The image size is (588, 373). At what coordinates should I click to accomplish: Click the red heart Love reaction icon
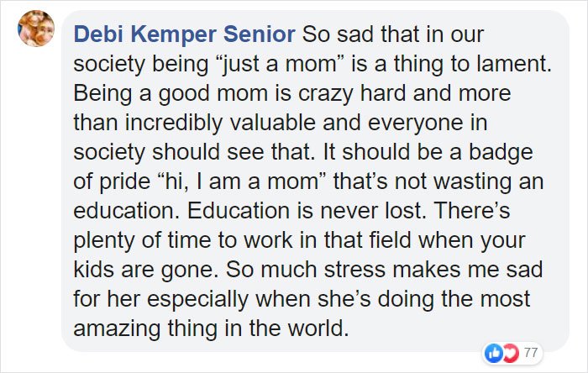tap(511, 353)
